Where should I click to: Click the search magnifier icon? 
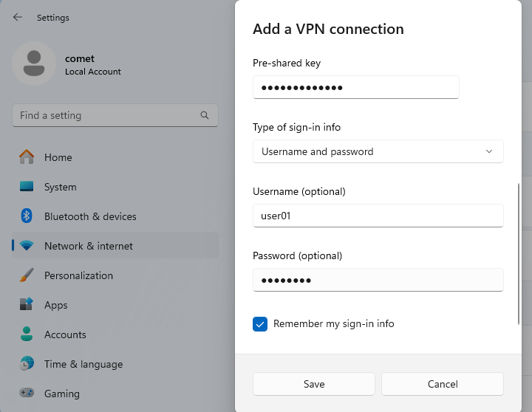[x=204, y=115]
